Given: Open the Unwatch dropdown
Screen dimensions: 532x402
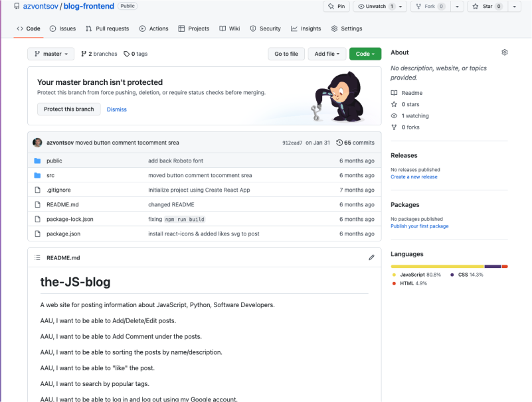Looking at the screenshot, I should (x=380, y=6).
